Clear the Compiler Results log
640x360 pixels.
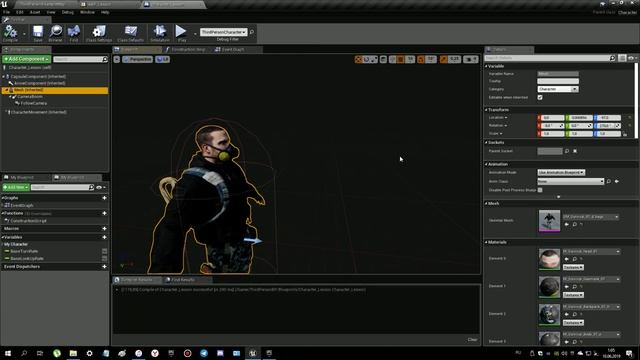click(x=472, y=340)
